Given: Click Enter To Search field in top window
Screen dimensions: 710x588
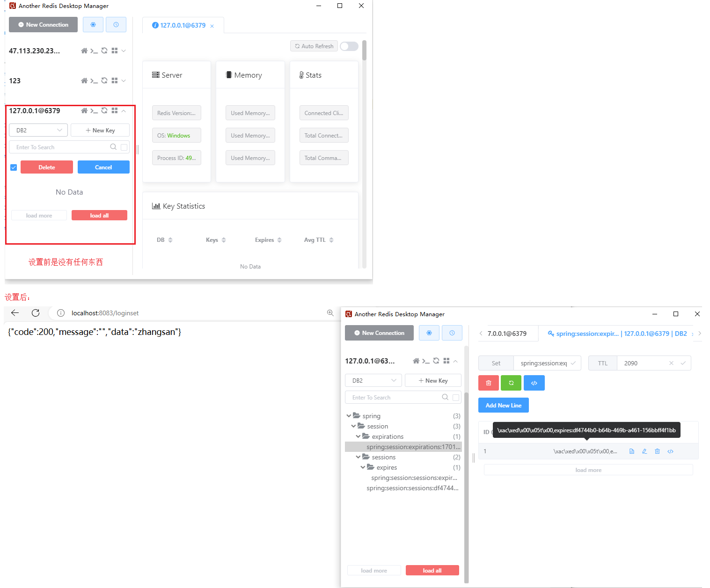Looking at the screenshot, I should coord(61,147).
